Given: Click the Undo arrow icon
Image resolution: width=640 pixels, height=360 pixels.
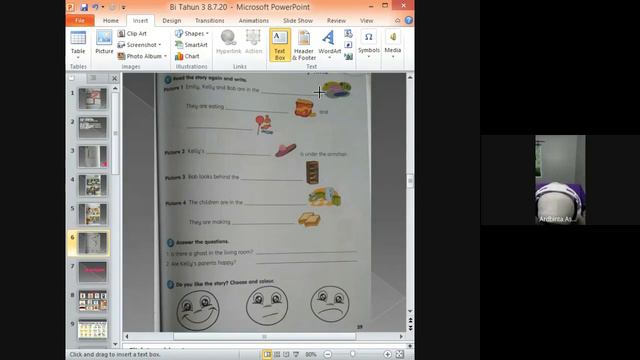Looking at the screenshot, I should (x=96, y=7).
